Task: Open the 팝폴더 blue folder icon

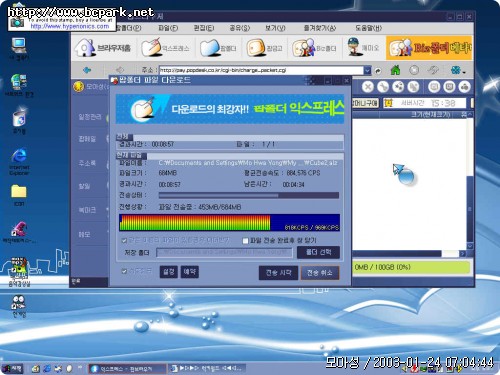Action: (x=218, y=48)
